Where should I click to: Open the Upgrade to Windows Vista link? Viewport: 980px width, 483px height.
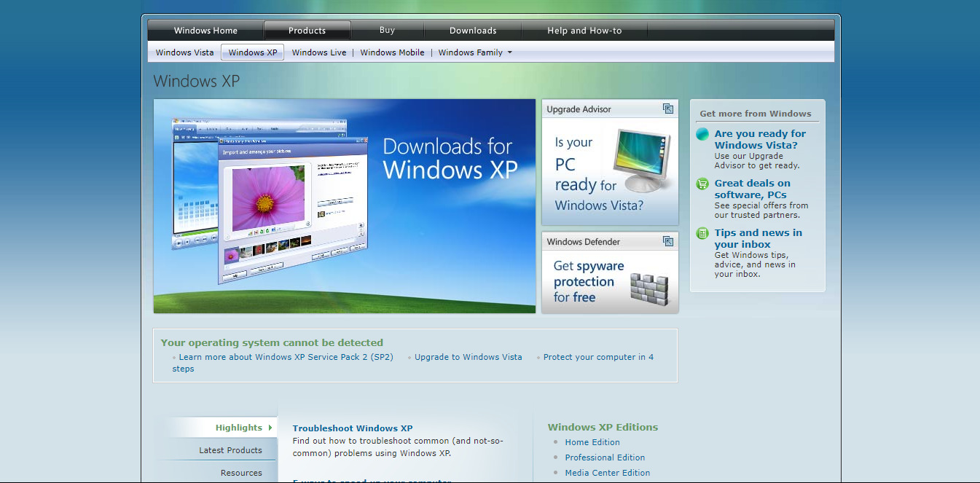(468, 357)
